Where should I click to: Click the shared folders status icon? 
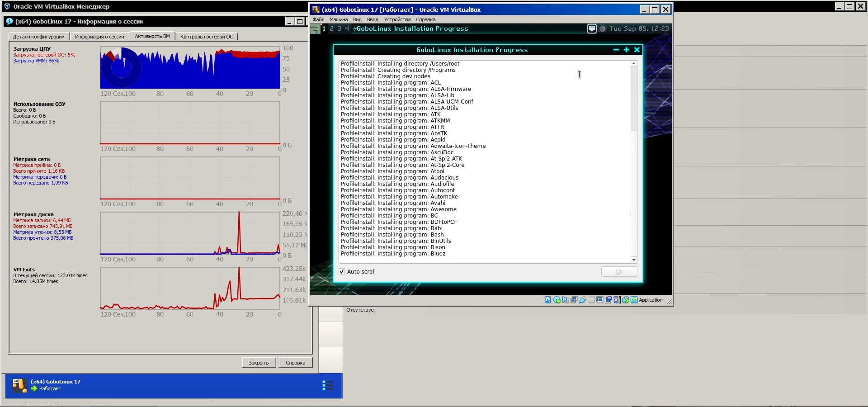tap(591, 300)
